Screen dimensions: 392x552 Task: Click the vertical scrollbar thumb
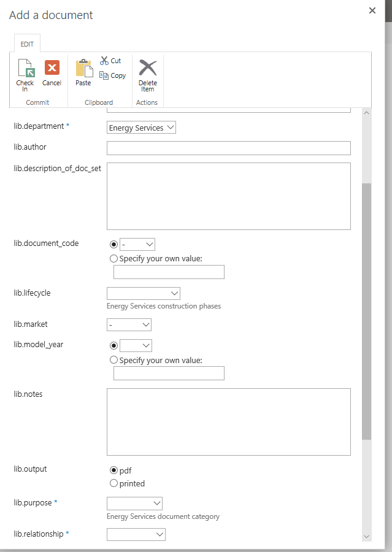(x=366, y=311)
